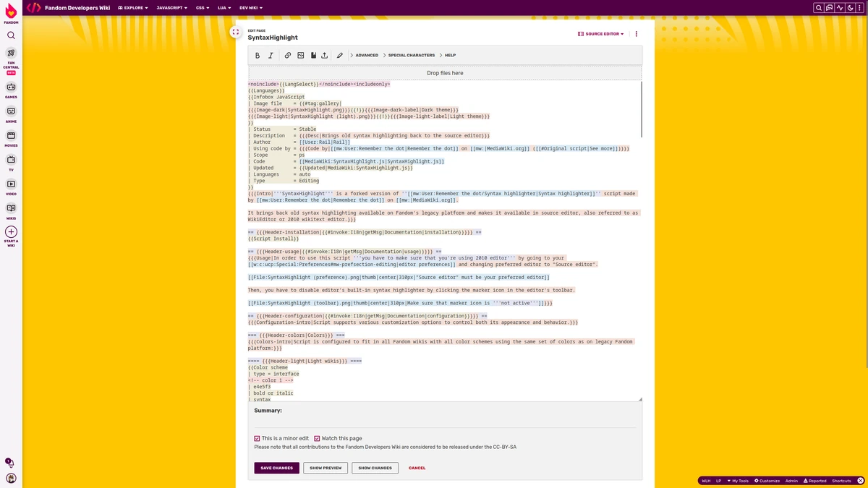Insert a reference using the book icon

click(x=313, y=55)
